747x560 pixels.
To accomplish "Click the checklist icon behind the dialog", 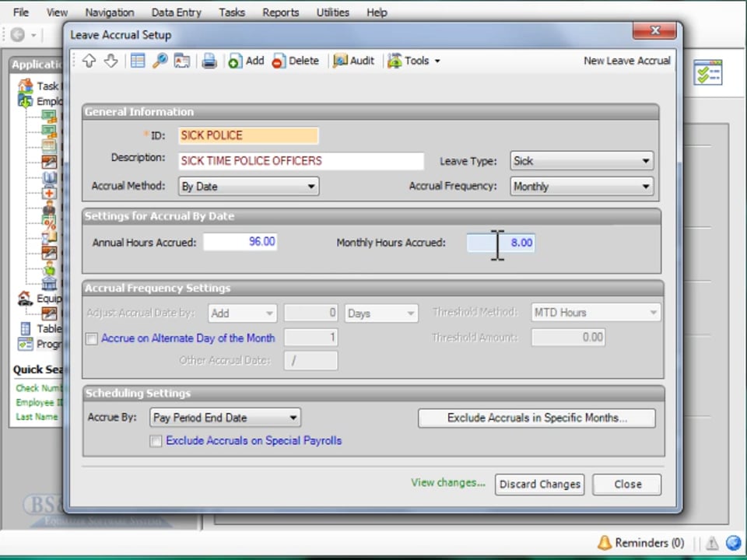I will point(708,72).
